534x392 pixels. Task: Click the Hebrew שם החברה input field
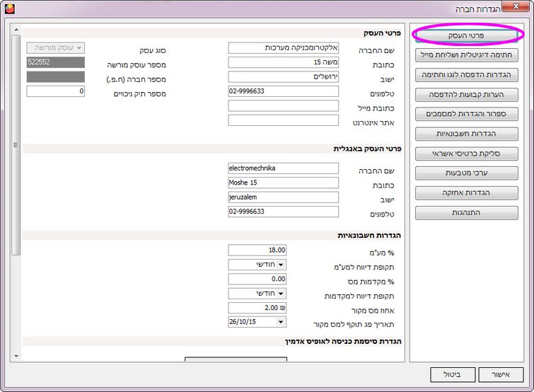[x=283, y=48]
